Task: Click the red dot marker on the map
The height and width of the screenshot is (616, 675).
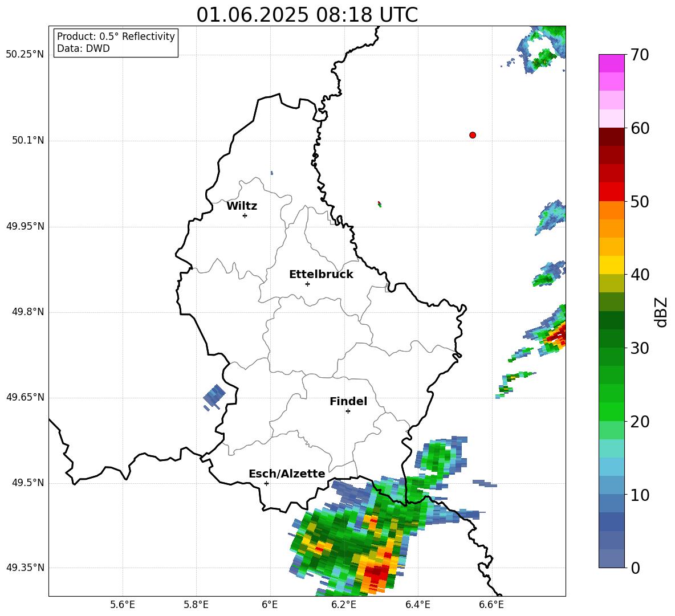Action: pyautogui.click(x=473, y=135)
